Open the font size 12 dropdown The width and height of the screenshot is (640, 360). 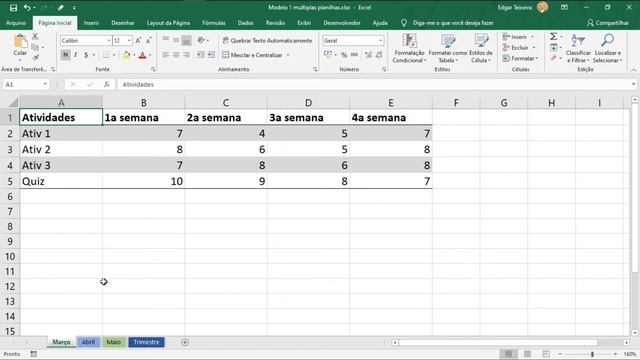point(129,40)
